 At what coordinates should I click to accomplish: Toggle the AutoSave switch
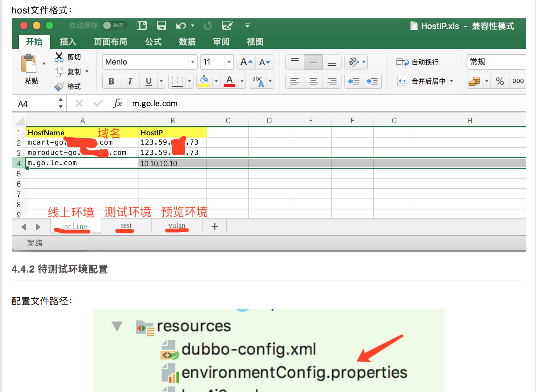click(x=115, y=25)
